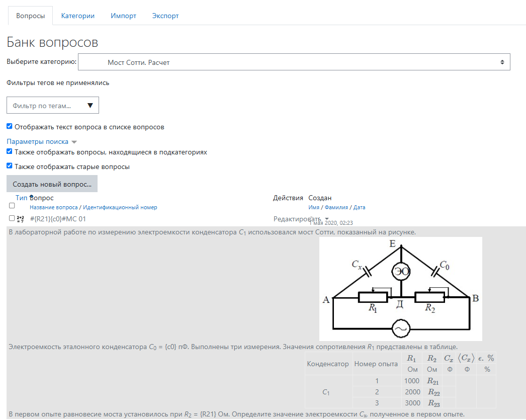Click the Sauty bridge circuit diagram image
This screenshot has height=420, width=526.
(x=401, y=289)
